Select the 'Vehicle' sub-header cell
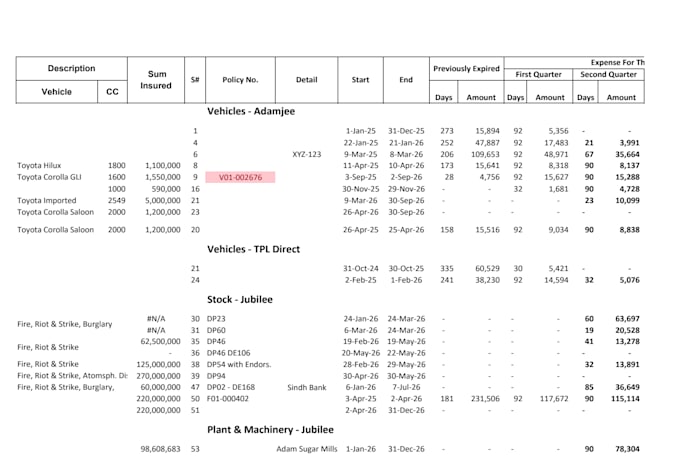The image size is (680, 459). tap(57, 92)
